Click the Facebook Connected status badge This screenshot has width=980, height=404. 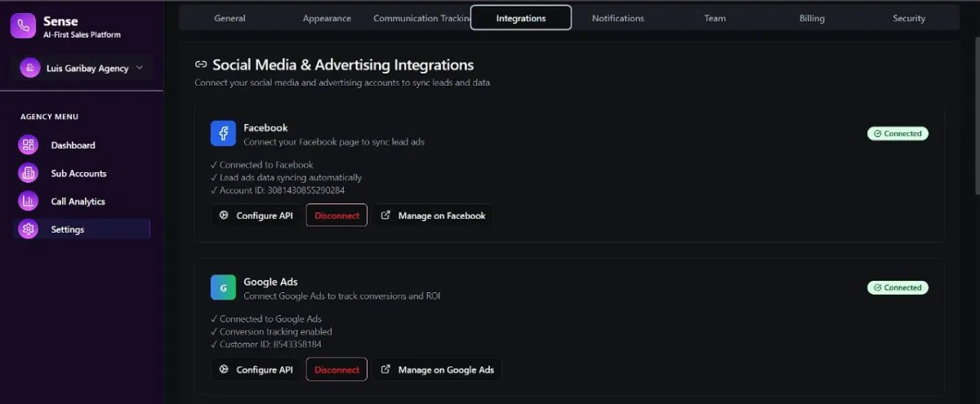[898, 134]
